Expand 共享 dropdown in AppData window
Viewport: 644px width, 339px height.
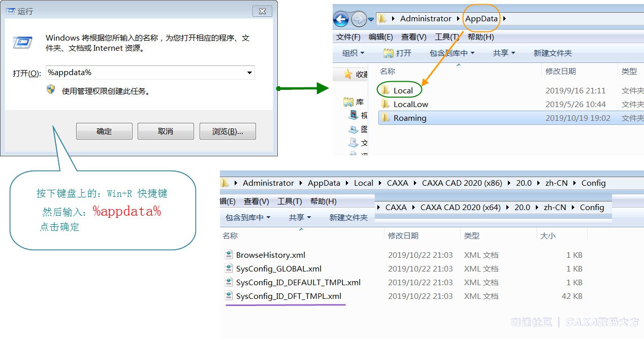(x=504, y=53)
